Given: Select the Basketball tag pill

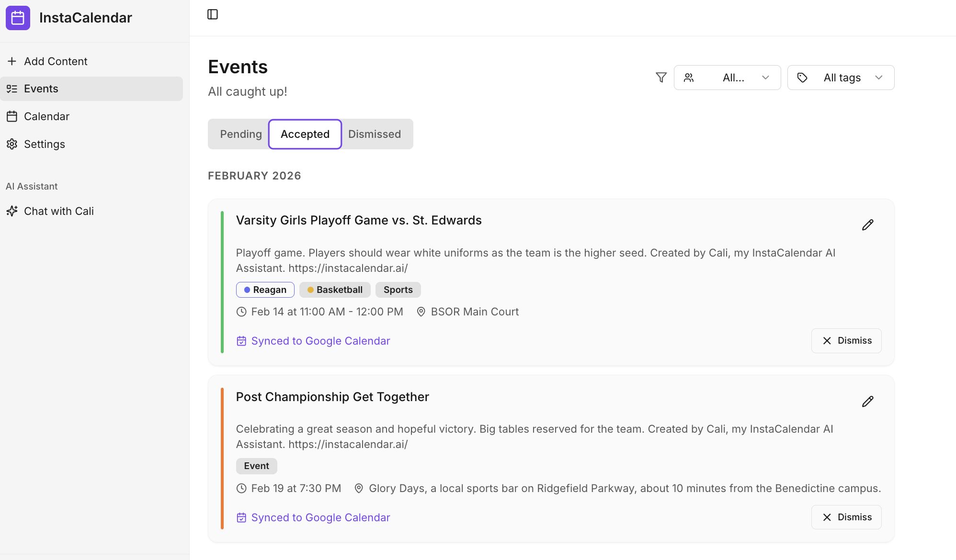Looking at the screenshot, I should [334, 290].
